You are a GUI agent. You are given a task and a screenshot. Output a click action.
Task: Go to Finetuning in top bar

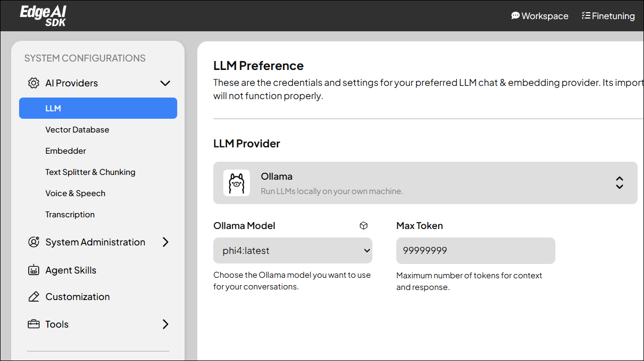[x=608, y=16]
